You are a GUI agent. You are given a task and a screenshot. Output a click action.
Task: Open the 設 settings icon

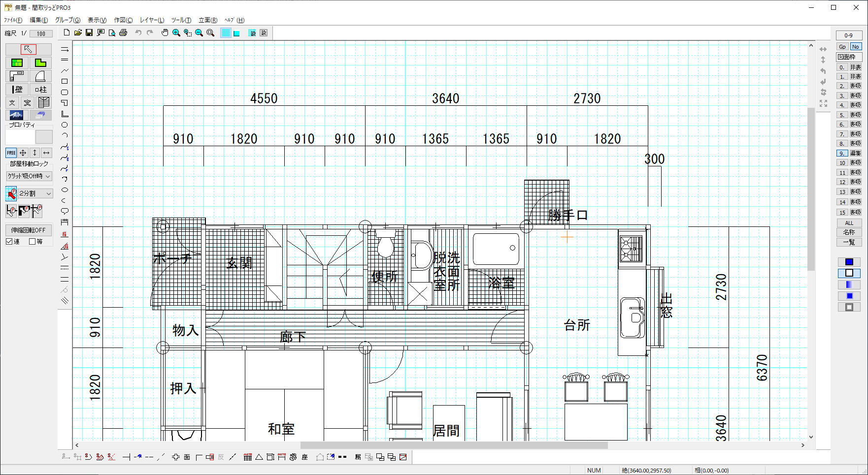[x=264, y=33]
